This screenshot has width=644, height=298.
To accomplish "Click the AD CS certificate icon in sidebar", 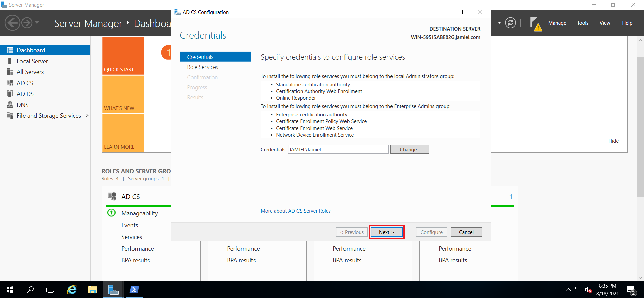I will tap(10, 83).
